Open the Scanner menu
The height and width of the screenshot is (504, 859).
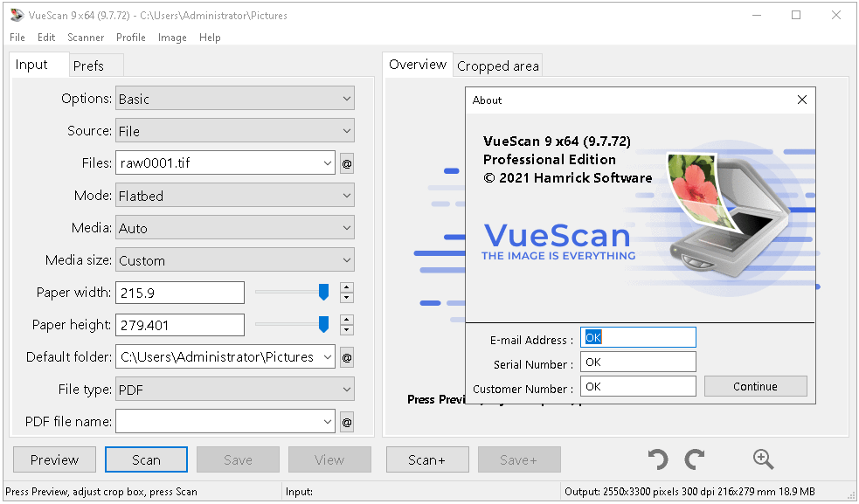coord(86,38)
